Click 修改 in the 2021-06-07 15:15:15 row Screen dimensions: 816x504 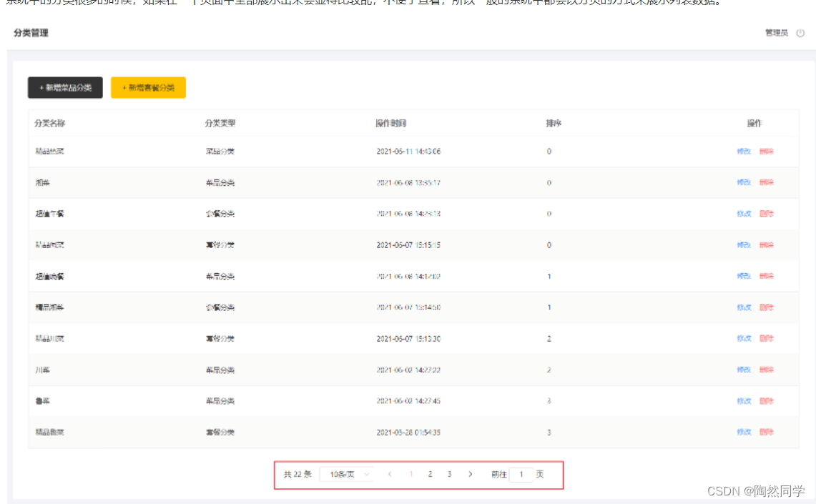point(744,245)
